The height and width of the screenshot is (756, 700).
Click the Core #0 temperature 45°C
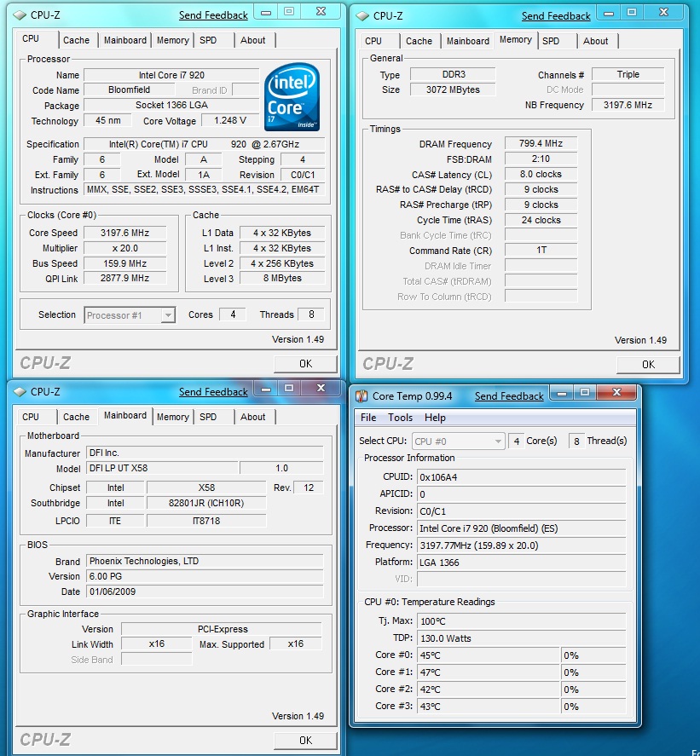(x=488, y=655)
